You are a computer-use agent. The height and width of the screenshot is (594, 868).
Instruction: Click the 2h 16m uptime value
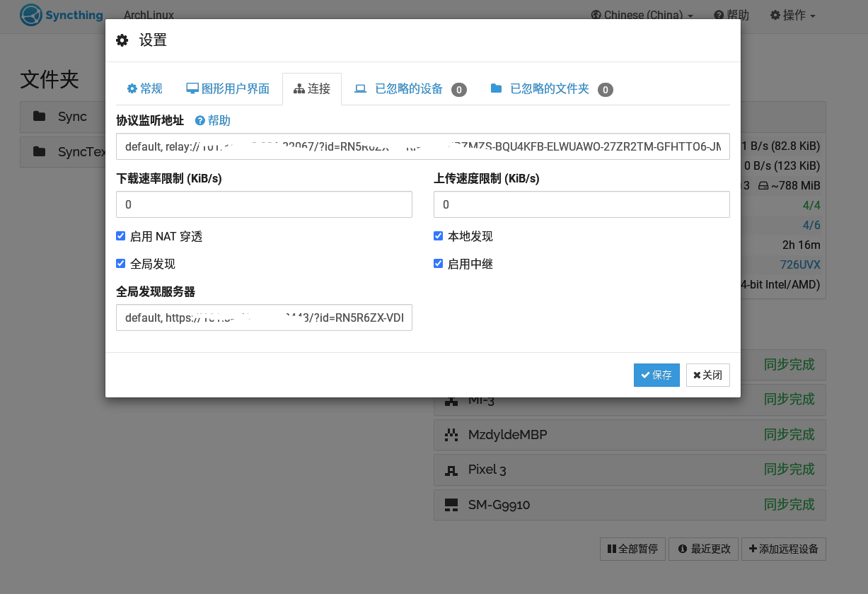point(801,245)
